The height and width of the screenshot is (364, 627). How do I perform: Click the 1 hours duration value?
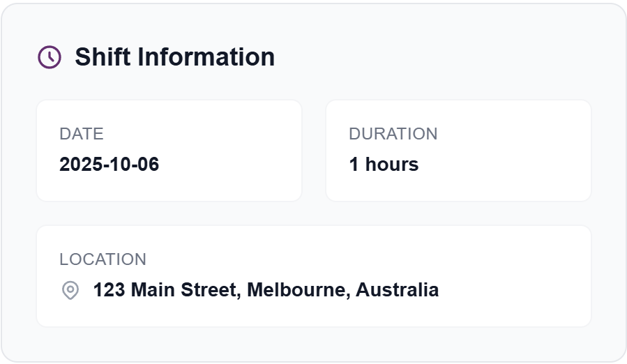pos(384,165)
